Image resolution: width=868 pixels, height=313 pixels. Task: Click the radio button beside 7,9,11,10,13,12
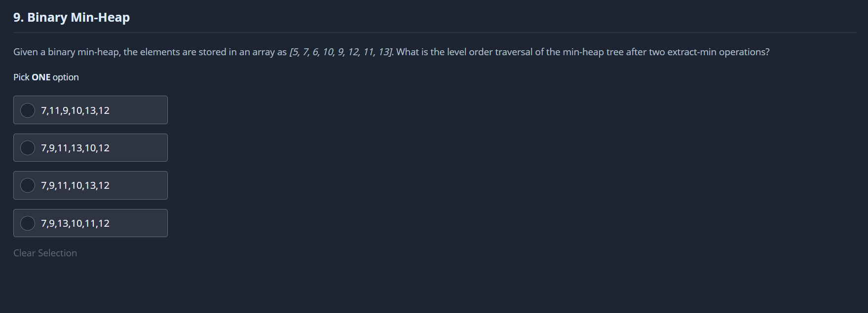click(x=28, y=185)
